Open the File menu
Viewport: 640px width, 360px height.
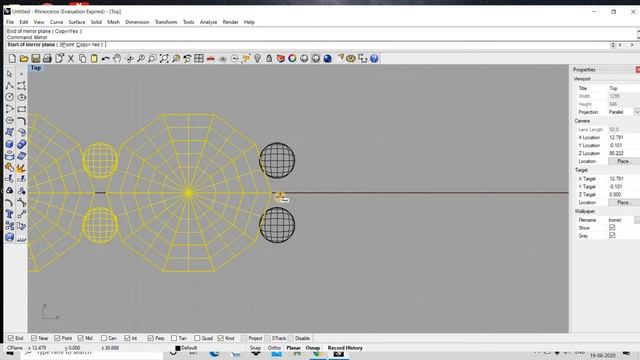(x=10, y=22)
